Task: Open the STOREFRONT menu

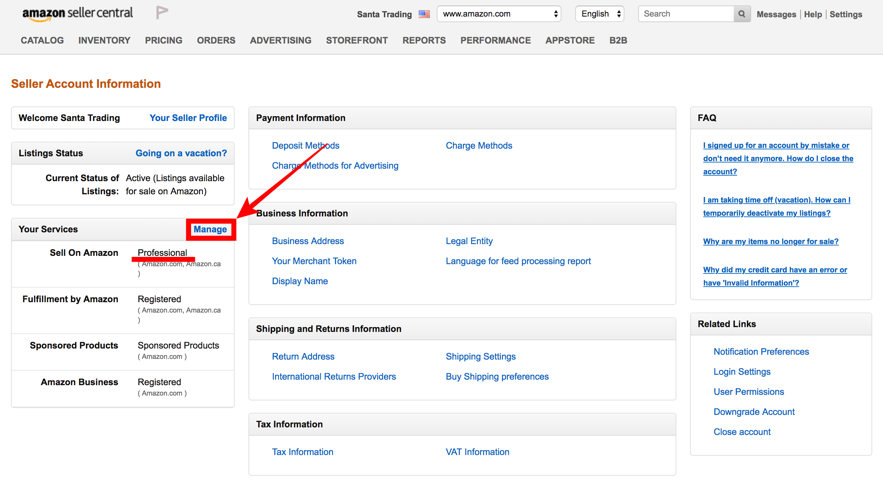Action: (357, 41)
